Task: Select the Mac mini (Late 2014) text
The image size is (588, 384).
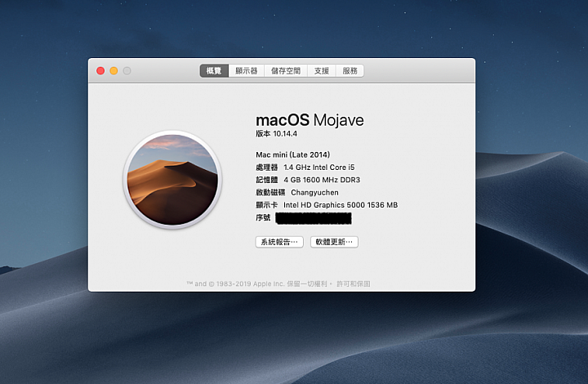Action: coord(293,155)
